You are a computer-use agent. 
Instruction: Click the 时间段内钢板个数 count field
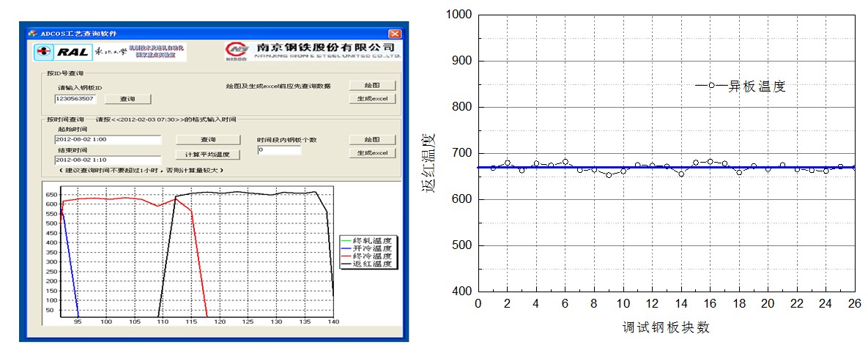pyautogui.click(x=279, y=150)
